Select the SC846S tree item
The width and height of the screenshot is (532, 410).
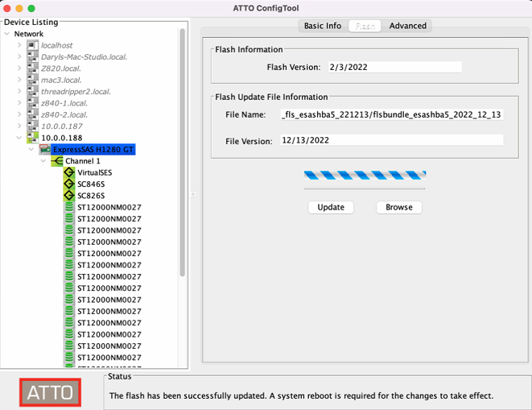click(x=91, y=184)
